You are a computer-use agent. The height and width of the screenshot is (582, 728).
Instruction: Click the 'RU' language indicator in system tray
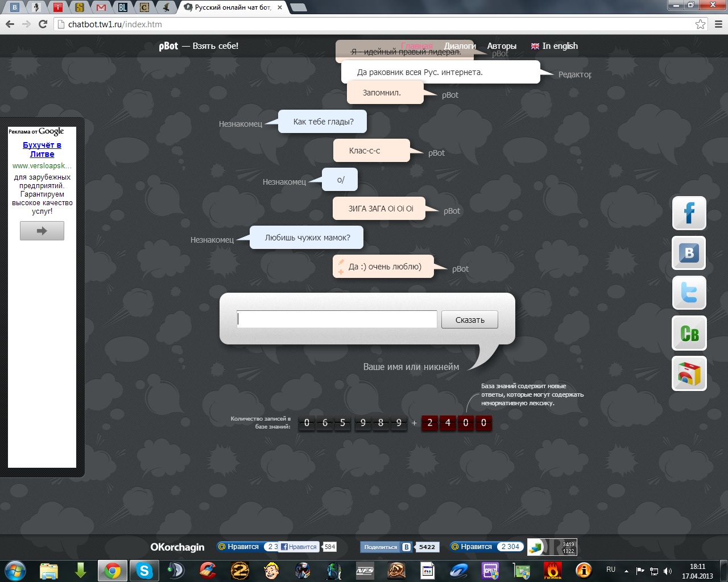(x=611, y=569)
